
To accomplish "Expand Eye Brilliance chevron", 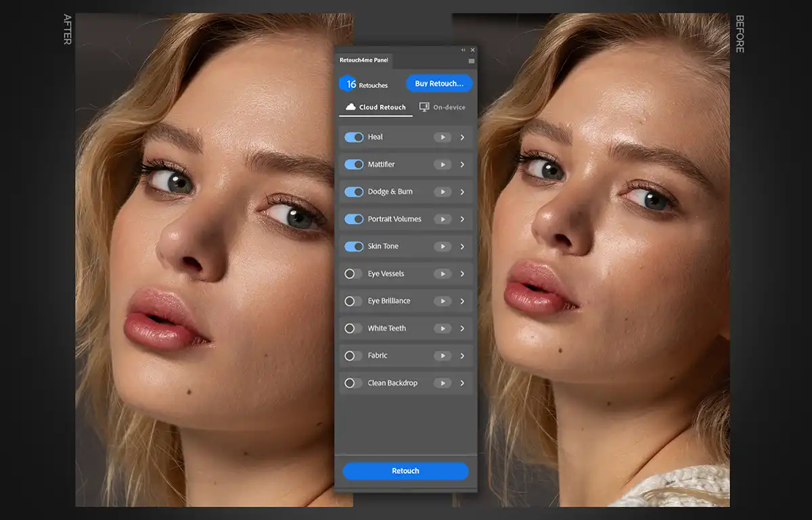I will pyautogui.click(x=463, y=301).
